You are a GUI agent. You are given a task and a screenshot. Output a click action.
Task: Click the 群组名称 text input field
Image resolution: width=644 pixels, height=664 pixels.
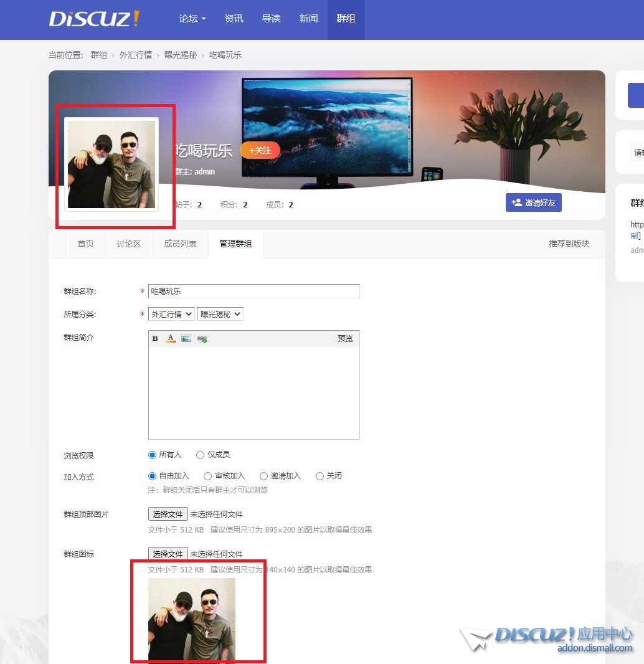[253, 292]
